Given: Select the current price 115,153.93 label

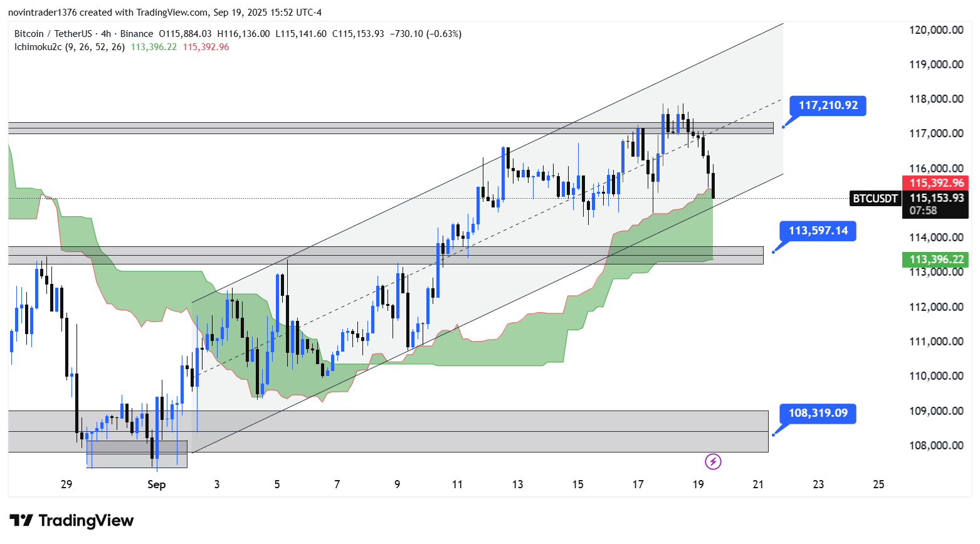Looking at the screenshot, I should tap(936, 198).
